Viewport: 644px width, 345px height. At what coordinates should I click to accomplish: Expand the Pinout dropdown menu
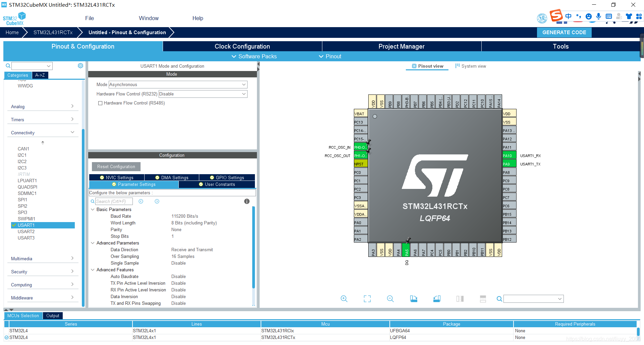coord(330,56)
